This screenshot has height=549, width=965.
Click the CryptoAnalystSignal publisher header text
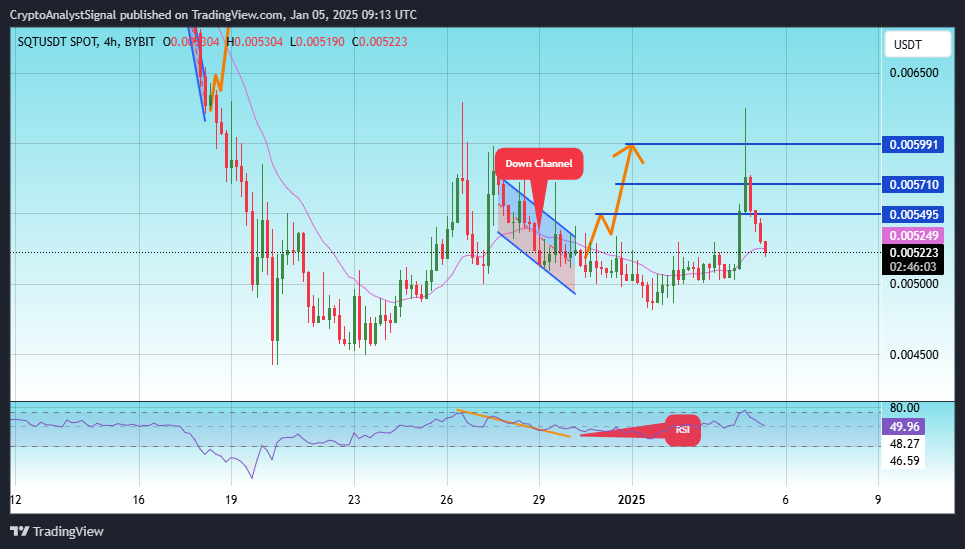(213, 14)
